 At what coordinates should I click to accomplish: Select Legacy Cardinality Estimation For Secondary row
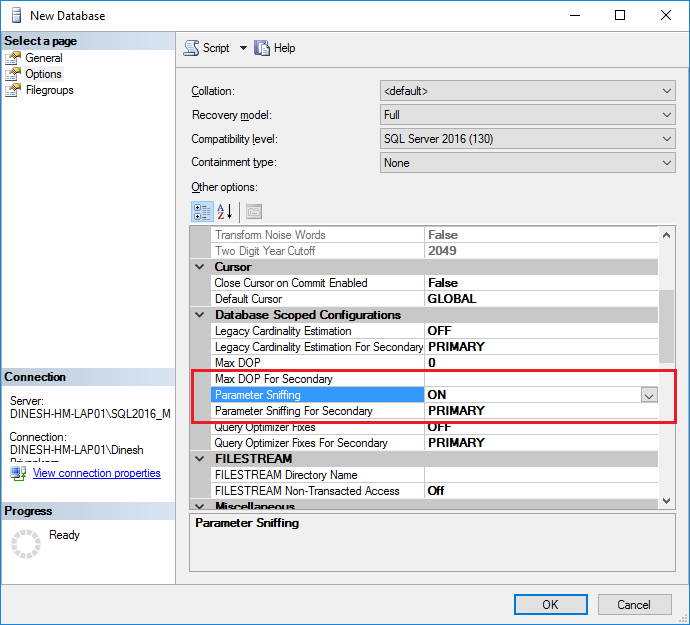pyautogui.click(x=434, y=347)
